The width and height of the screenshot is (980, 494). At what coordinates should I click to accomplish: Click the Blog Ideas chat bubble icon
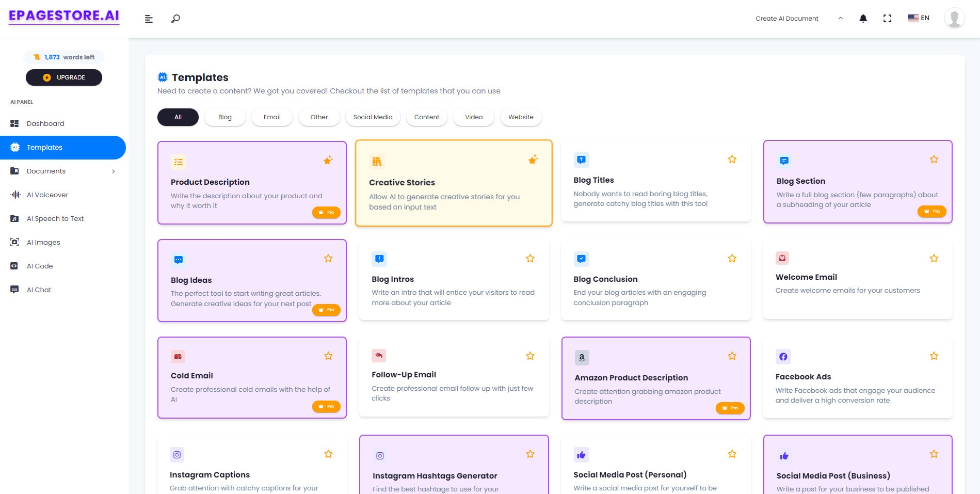point(179,260)
